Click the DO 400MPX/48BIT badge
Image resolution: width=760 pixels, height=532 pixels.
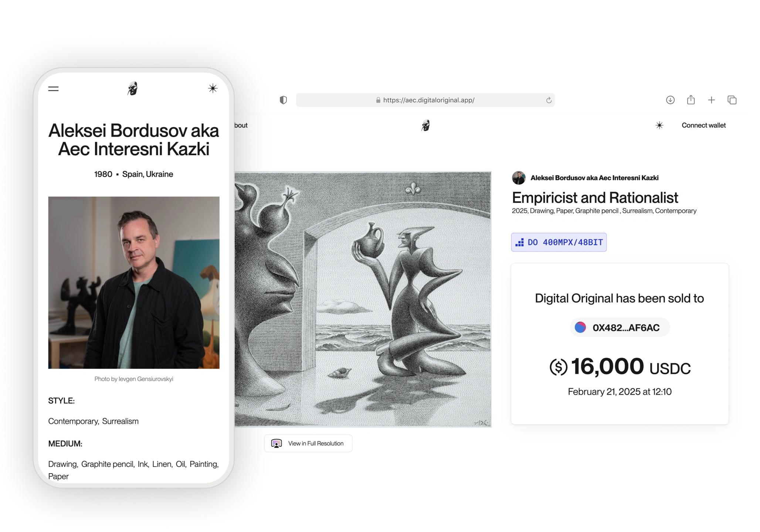click(x=559, y=242)
